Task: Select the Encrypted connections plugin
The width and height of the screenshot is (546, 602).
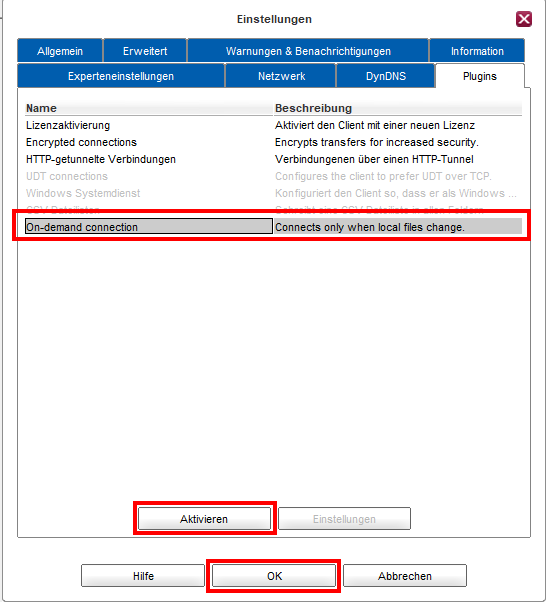Action: [273, 142]
